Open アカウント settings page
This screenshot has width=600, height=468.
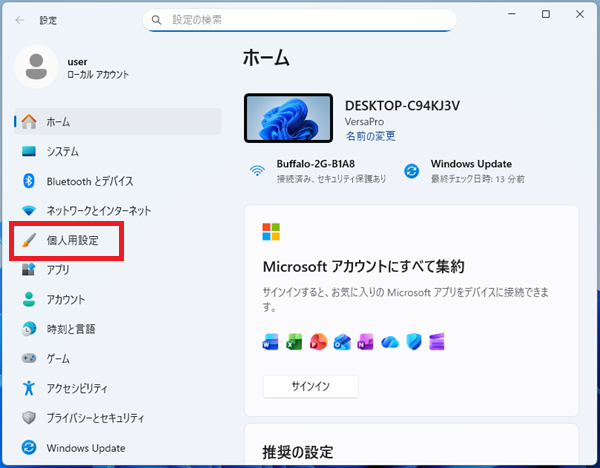(x=65, y=299)
